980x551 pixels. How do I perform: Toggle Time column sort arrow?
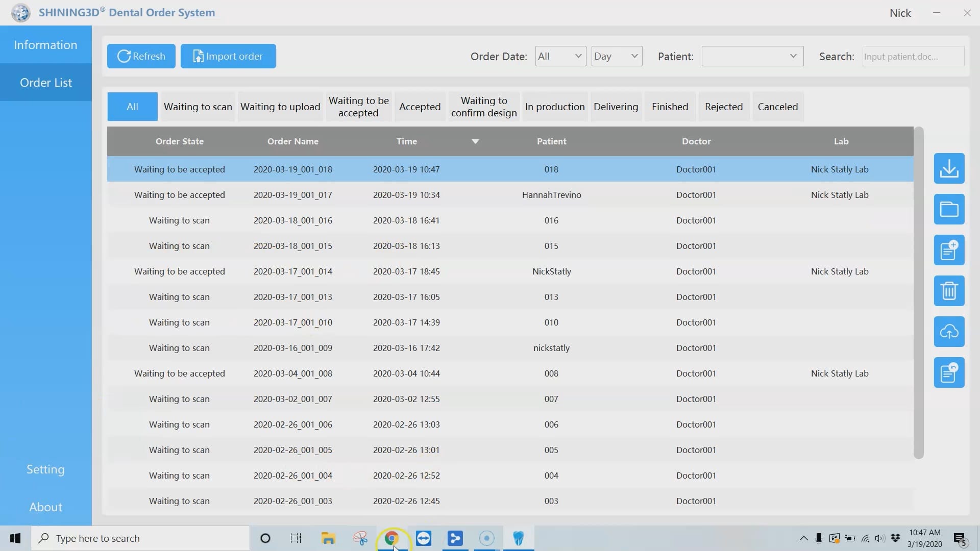[x=475, y=141]
